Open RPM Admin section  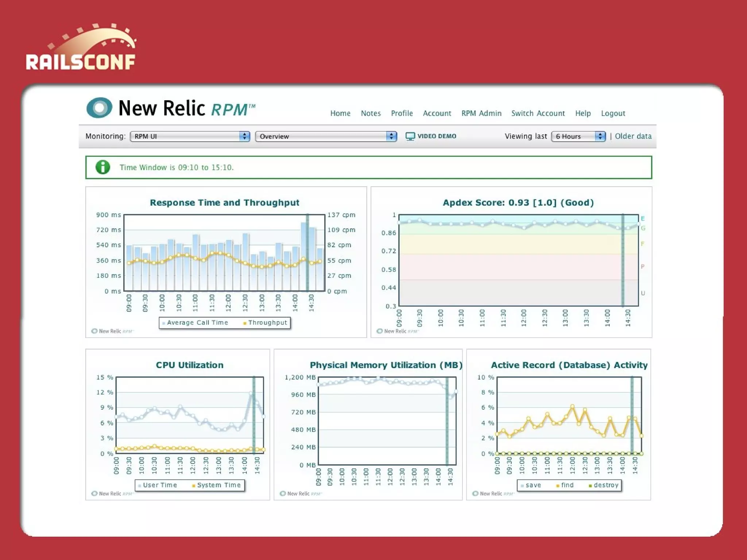click(481, 113)
